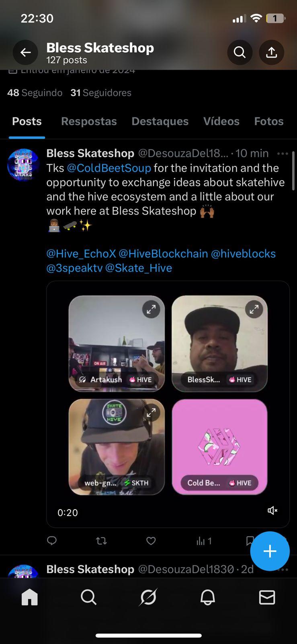297x644 pixels.
Task: Expand the Artakush video tile
Action: click(151, 309)
